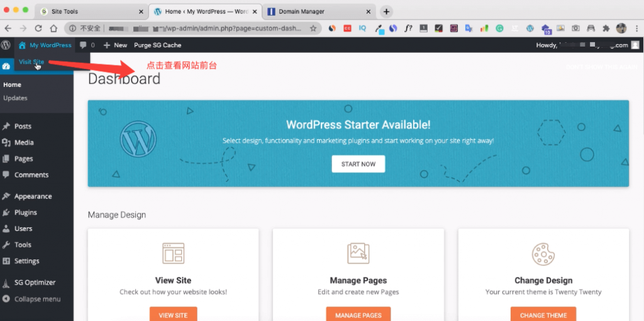Click the CHANGE THEME button
This screenshot has height=321, width=644.
pyautogui.click(x=543, y=315)
